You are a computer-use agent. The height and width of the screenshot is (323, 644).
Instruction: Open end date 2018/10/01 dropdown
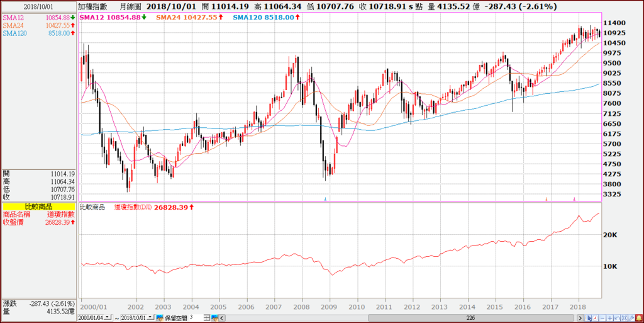tap(150, 318)
